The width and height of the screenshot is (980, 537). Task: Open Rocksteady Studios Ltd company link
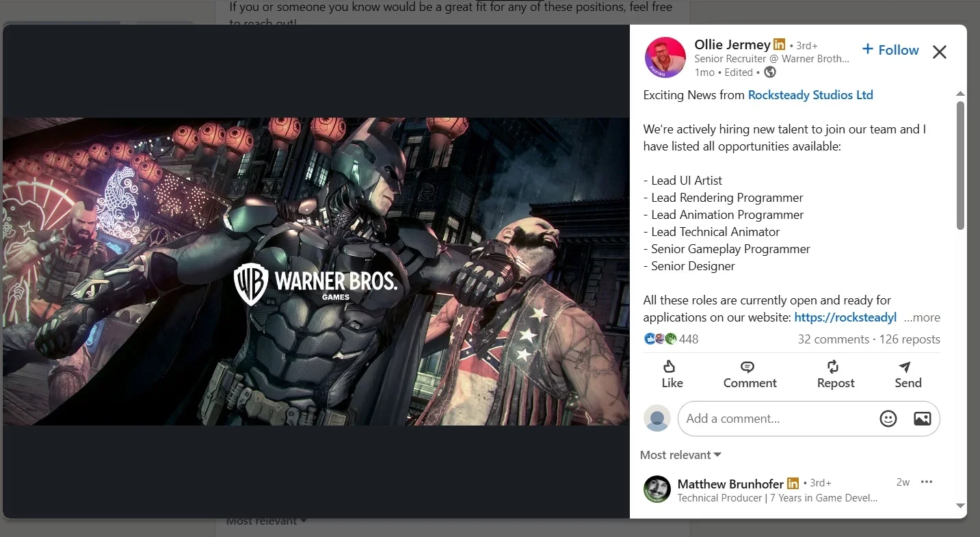coord(810,95)
